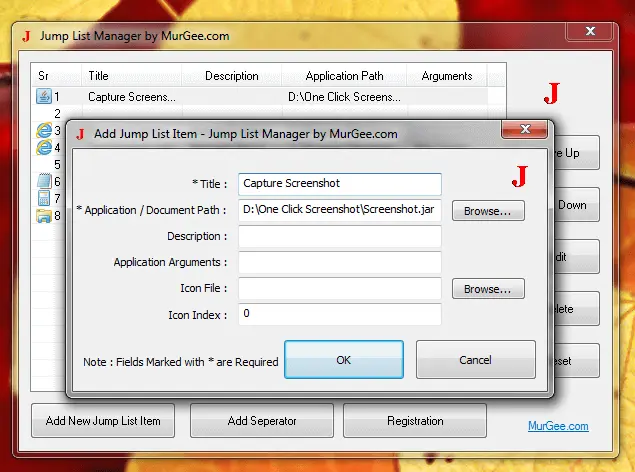Select the folder icon in row 8
The height and width of the screenshot is (472, 635).
pos(43,216)
